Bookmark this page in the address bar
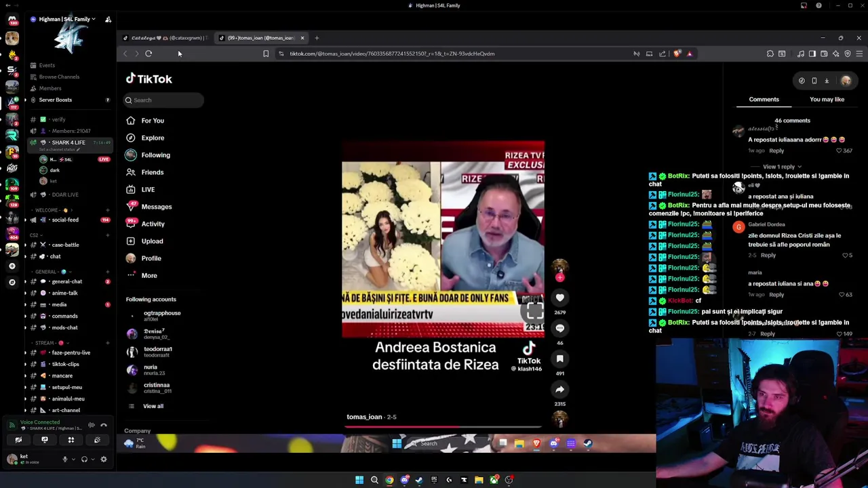 (x=266, y=54)
